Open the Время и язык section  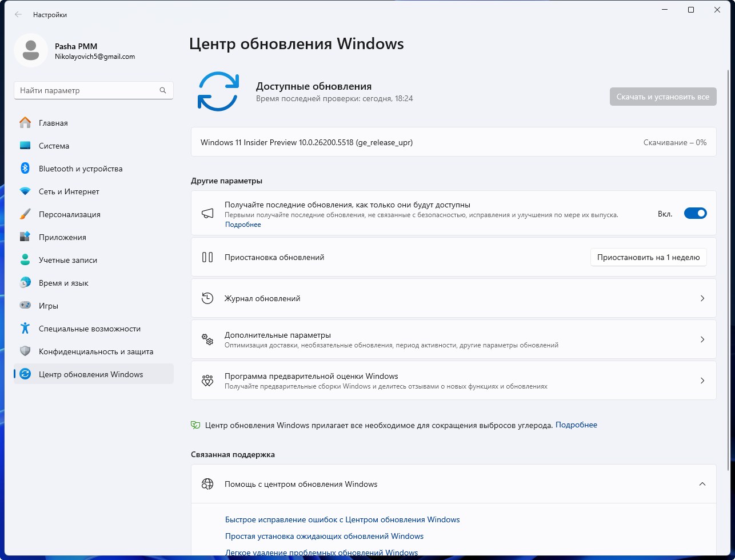point(94,283)
